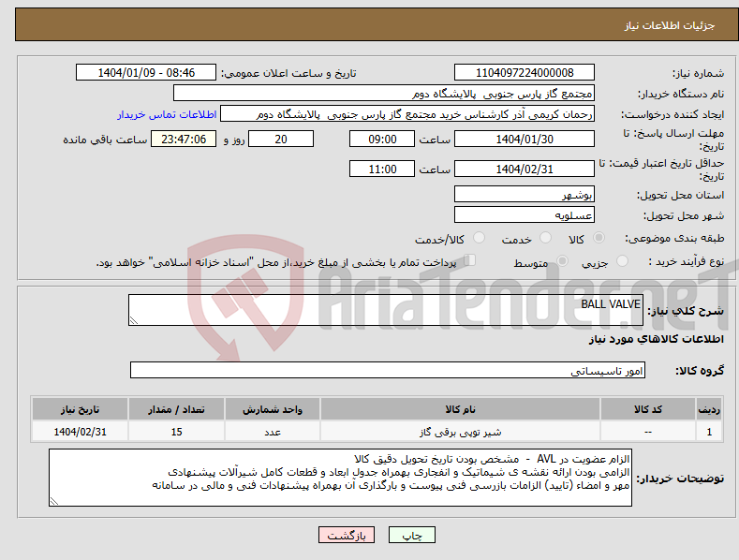
Task: Click need date cell 1404/02/31 in table
Action: pos(81,432)
